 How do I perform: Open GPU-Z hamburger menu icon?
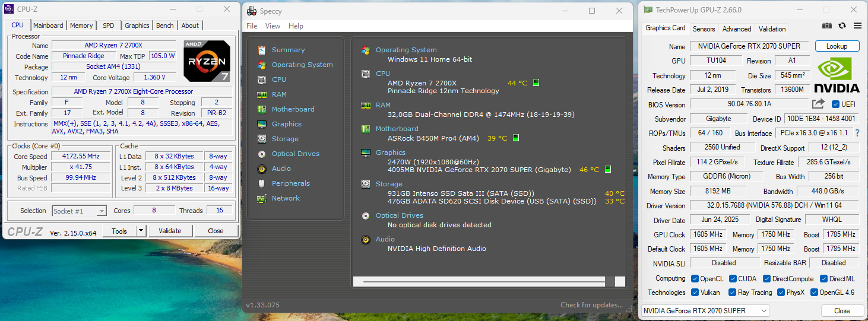[857, 26]
